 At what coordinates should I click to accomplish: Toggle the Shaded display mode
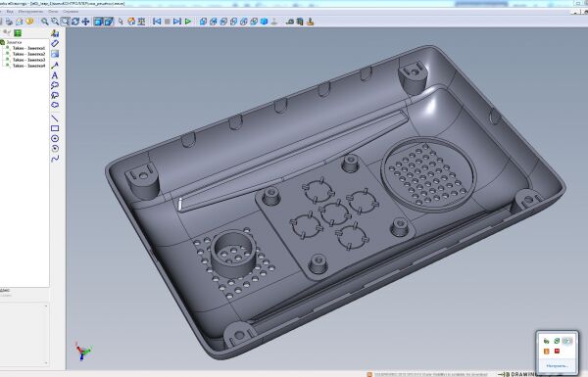coord(98,22)
